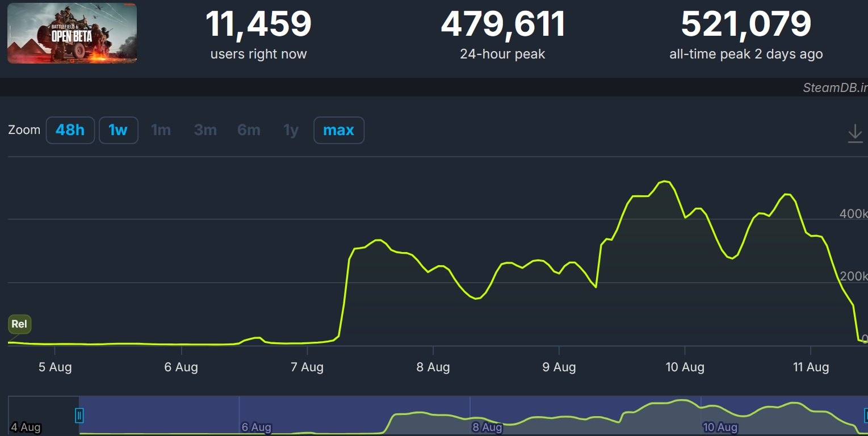Select the max zoom range
Viewport: 868px width, 436px height.
coord(339,130)
